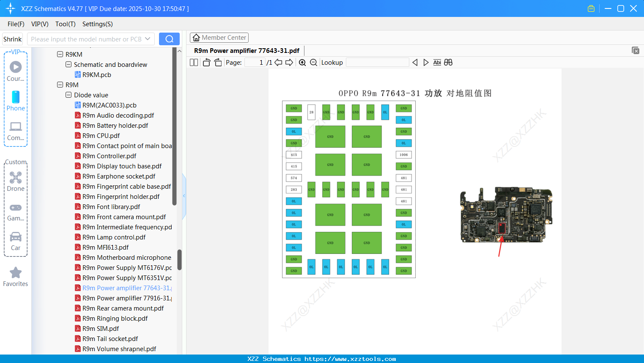Click the binoculars search icon
Viewport: 644px width, 363px height.
(448, 63)
